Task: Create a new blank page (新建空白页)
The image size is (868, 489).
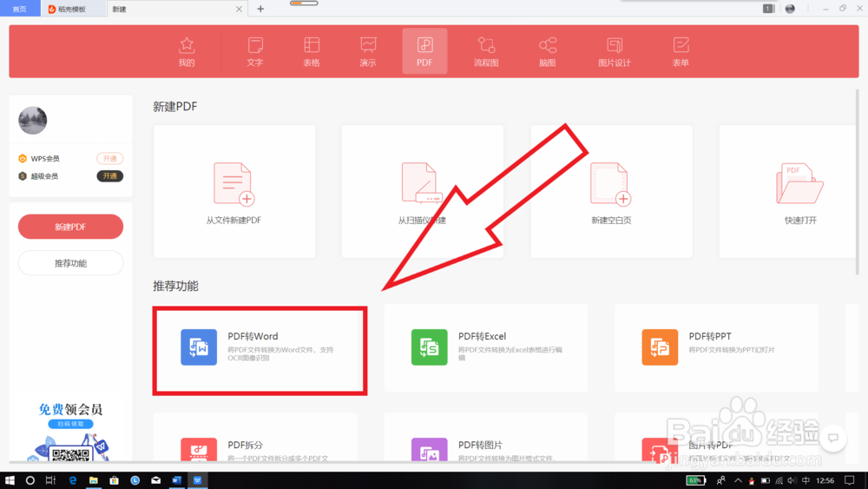Action: [x=611, y=191]
